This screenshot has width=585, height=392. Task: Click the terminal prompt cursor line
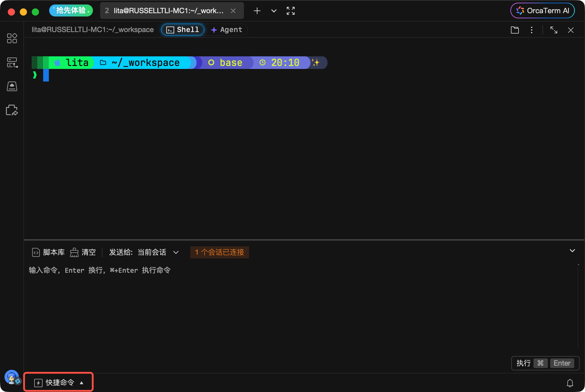(46, 75)
